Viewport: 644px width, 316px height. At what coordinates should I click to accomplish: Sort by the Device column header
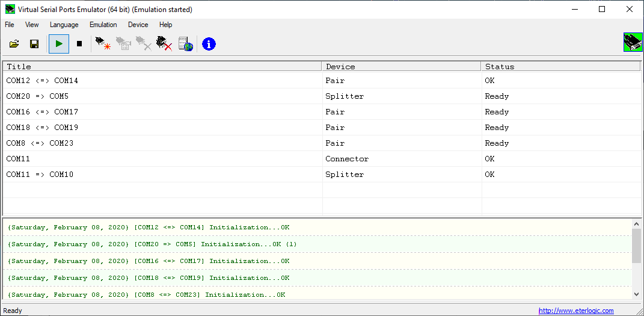coord(402,67)
